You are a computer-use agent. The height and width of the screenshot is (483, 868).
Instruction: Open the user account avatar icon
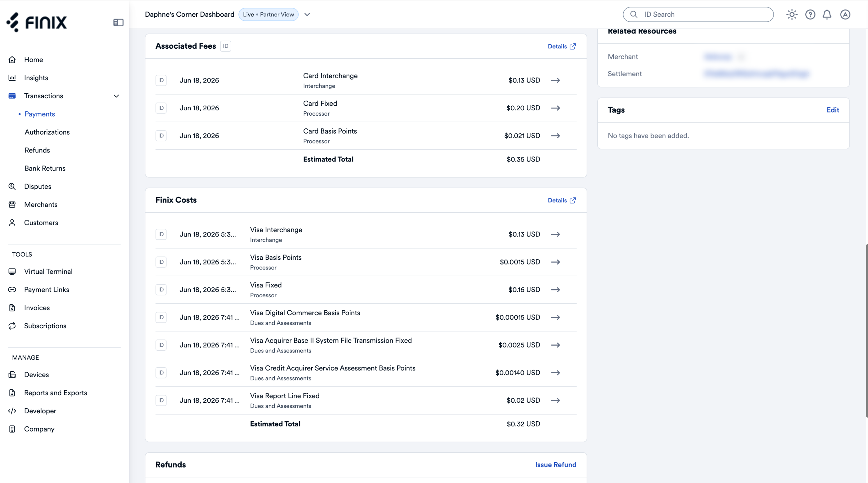[x=845, y=15]
